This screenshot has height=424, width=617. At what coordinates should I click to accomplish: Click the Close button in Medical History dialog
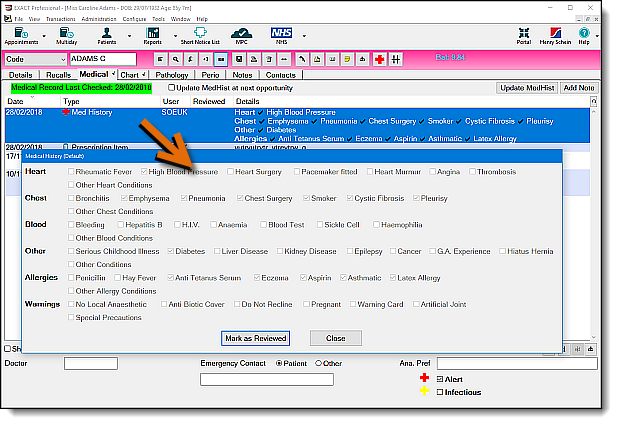click(x=336, y=338)
